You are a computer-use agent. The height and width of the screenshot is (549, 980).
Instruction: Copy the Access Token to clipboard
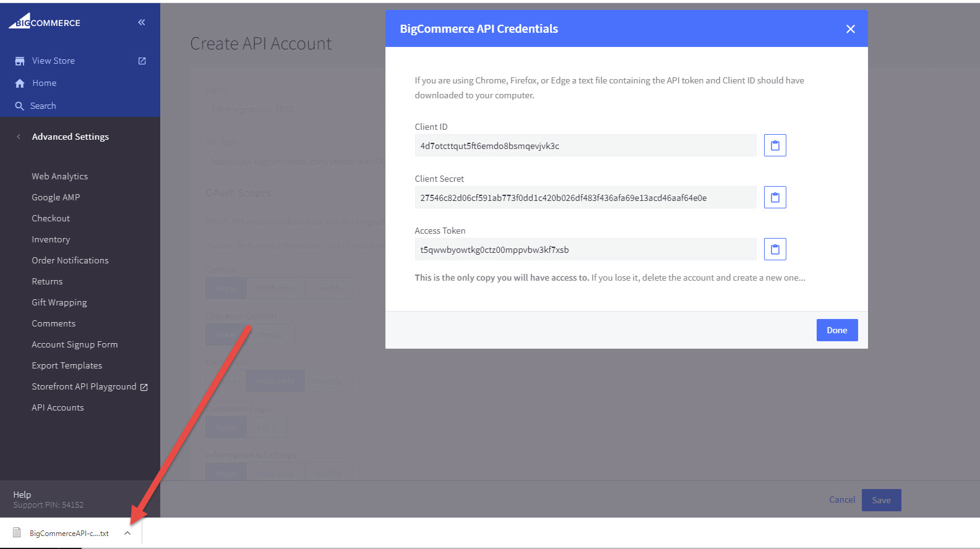775,249
